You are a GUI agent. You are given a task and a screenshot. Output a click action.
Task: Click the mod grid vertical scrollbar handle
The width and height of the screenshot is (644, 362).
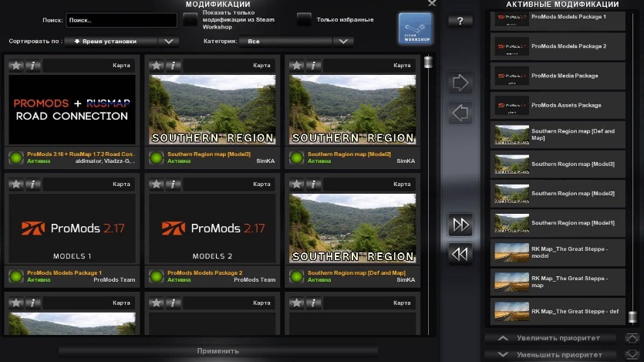(428, 63)
